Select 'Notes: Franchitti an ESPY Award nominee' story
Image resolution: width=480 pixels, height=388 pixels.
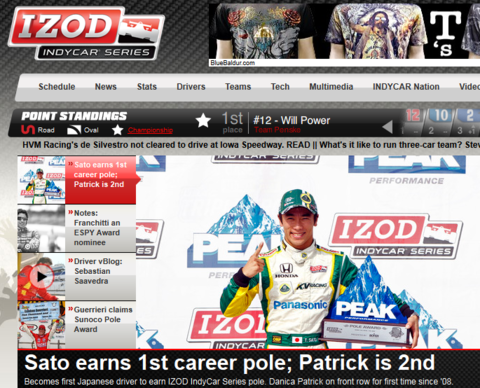[101, 229]
